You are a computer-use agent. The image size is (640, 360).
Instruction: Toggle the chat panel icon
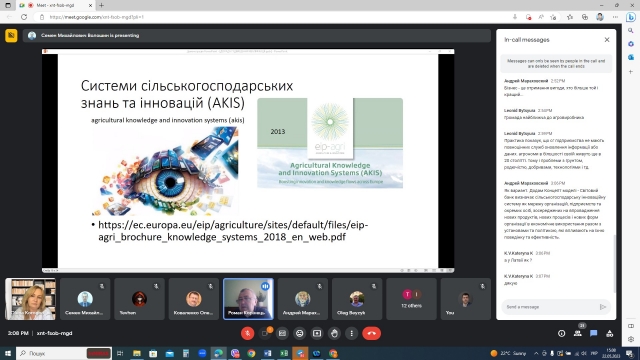593,333
